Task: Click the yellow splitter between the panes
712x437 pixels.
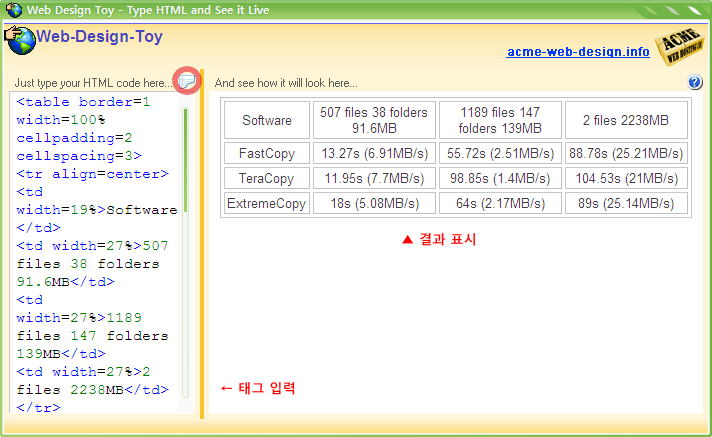Action: tap(202, 243)
